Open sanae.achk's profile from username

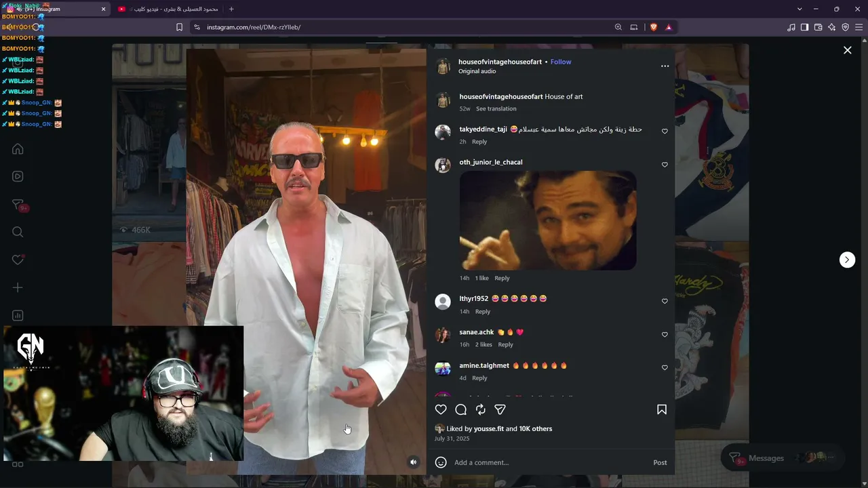tap(477, 332)
